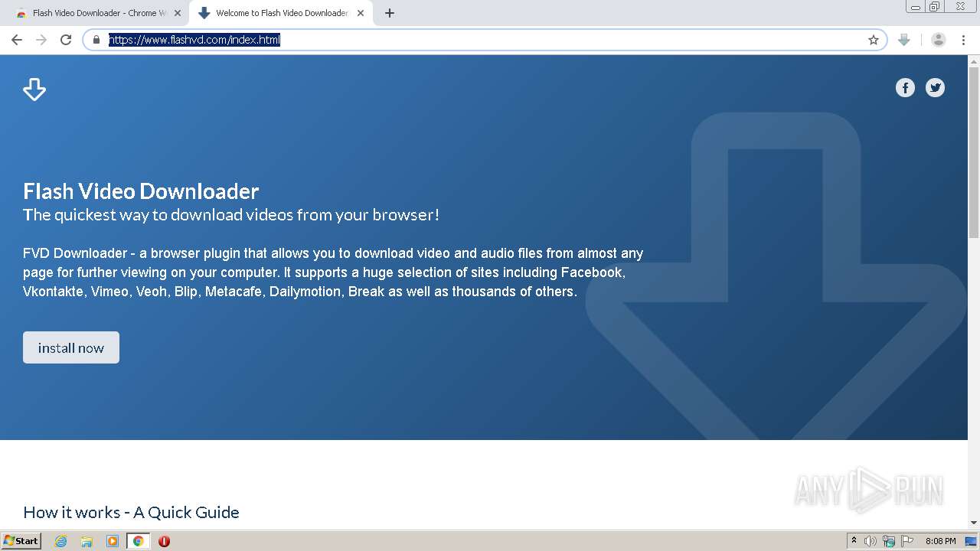Open a new browser tab

(390, 13)
